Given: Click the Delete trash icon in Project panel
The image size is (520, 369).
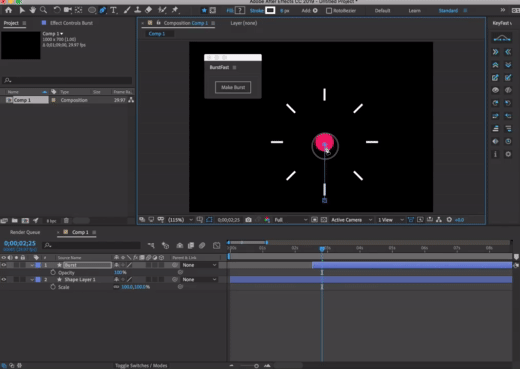Looking at the screenshot, I should [66, 221].
